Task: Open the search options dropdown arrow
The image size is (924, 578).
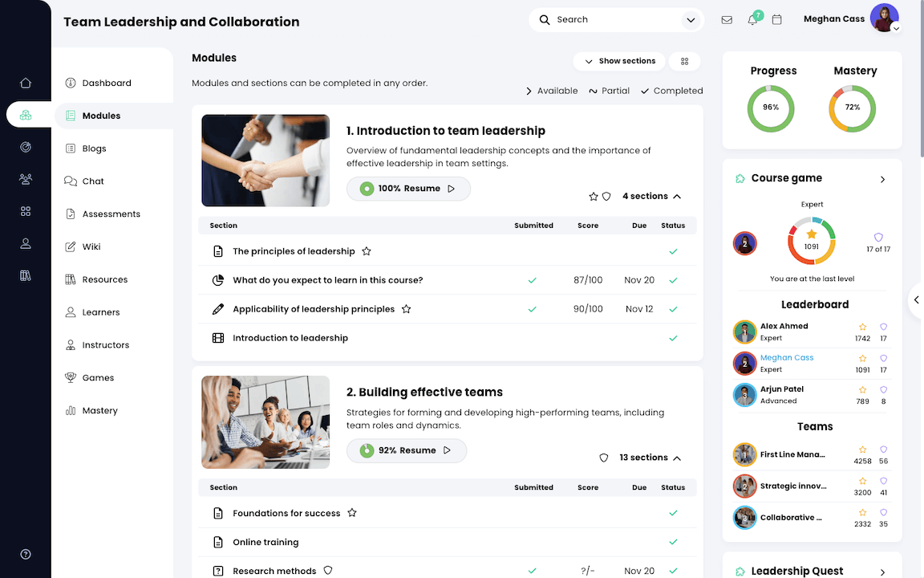Action: pos(691,20)
